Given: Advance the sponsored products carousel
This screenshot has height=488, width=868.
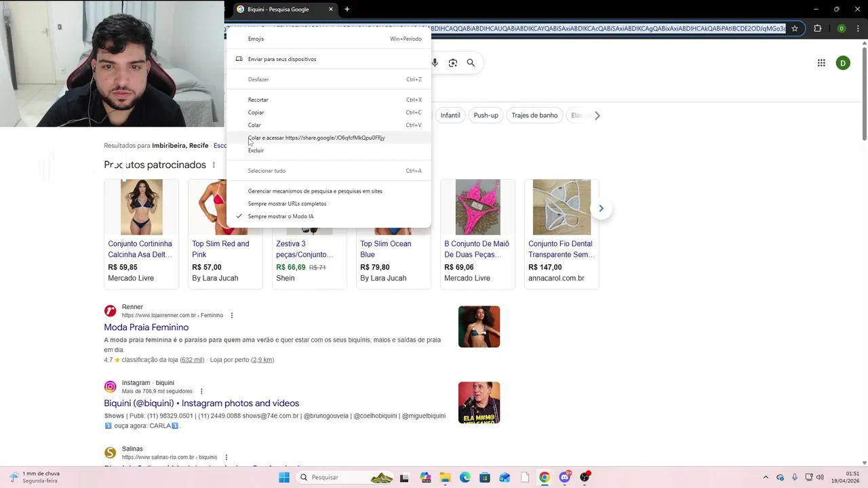Looking at the screenshot, I should (x=601, y=208).
